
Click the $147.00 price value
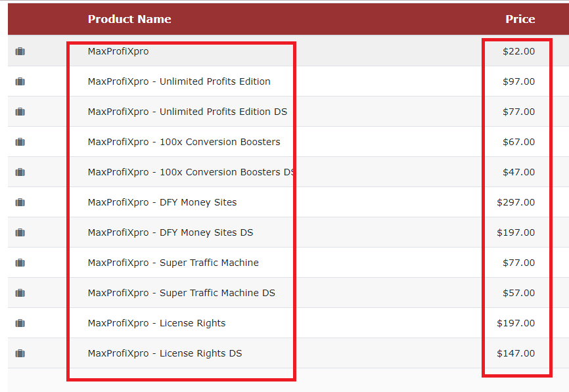[x=516, y=353]
